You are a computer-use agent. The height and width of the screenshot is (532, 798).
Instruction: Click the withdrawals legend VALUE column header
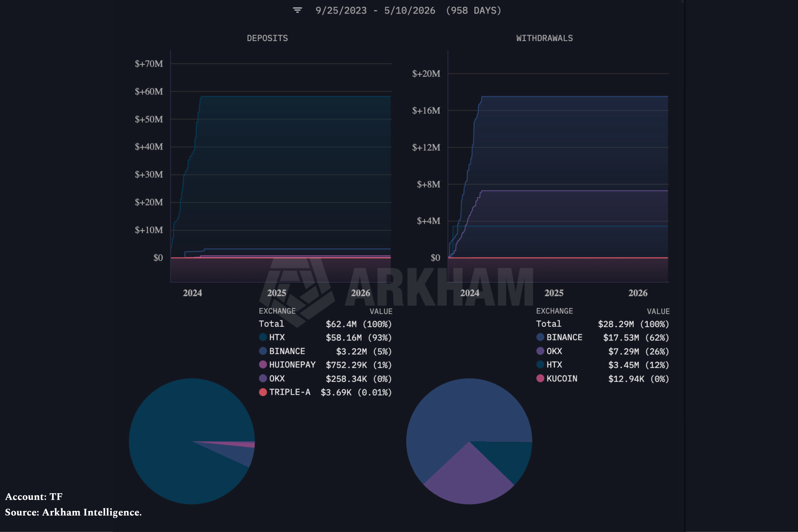tap(658, 311)
